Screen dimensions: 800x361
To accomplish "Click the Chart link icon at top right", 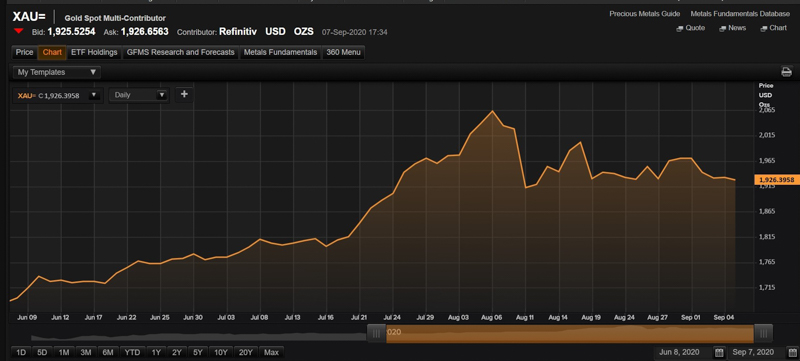I will point(763,29).
